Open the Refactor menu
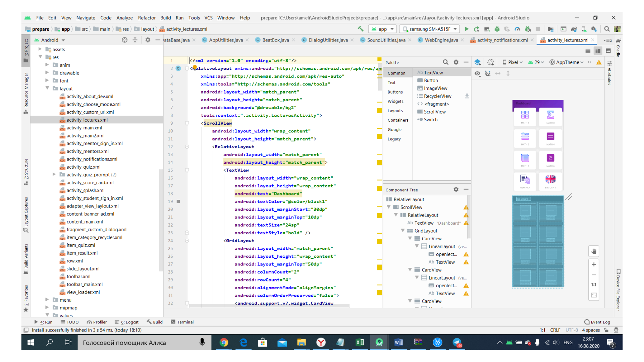This screenshot has width=644, height=362. point(147,18)
